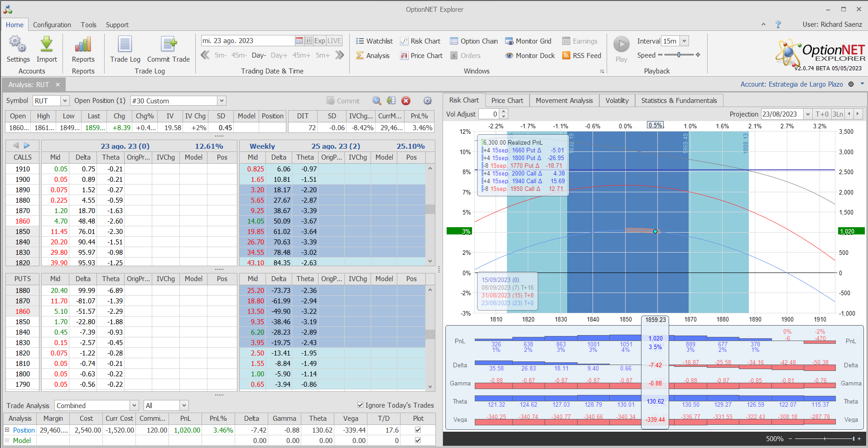
Task: Open the RSS Feed window
Action: tap(582, 55)
